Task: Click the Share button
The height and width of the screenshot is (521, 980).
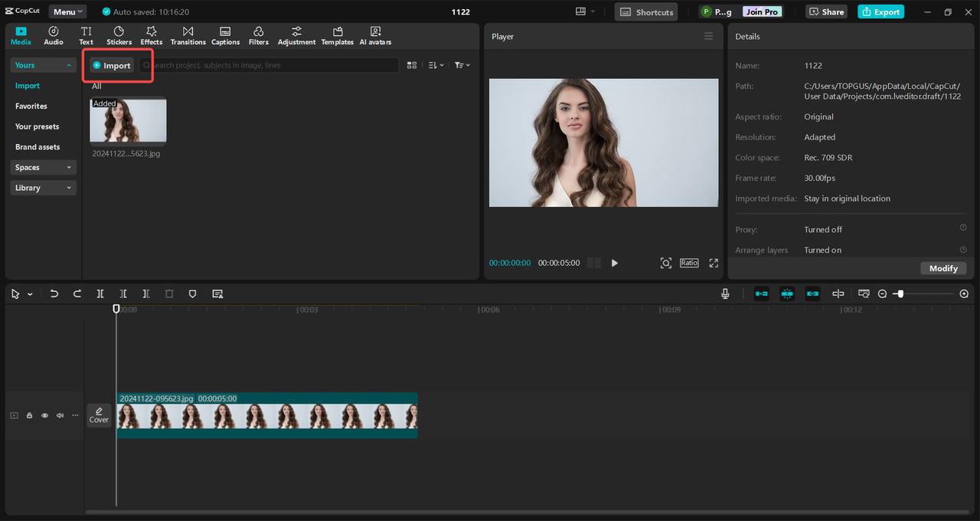Action: coord(826,11)
